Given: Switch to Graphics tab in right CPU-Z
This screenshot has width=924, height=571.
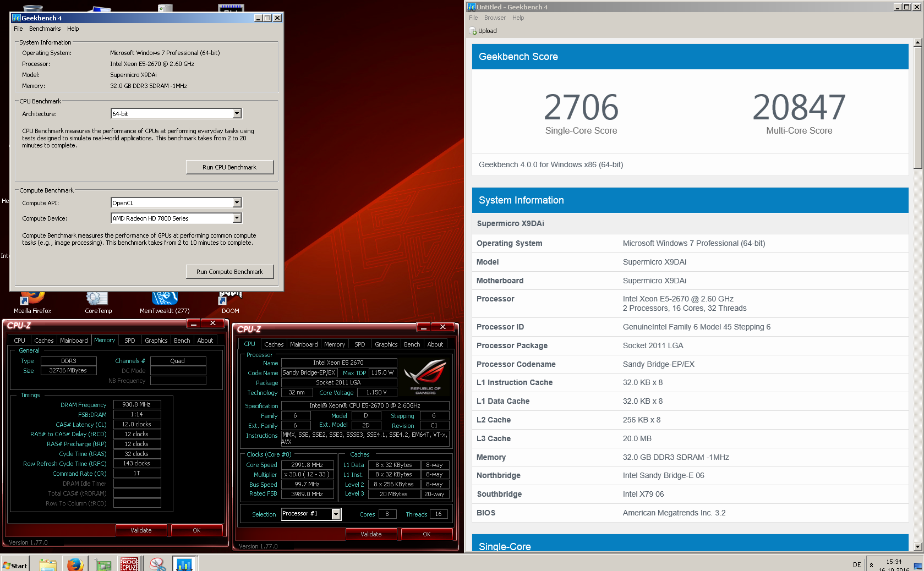Looking at the screenshot, I should point(386,344).
